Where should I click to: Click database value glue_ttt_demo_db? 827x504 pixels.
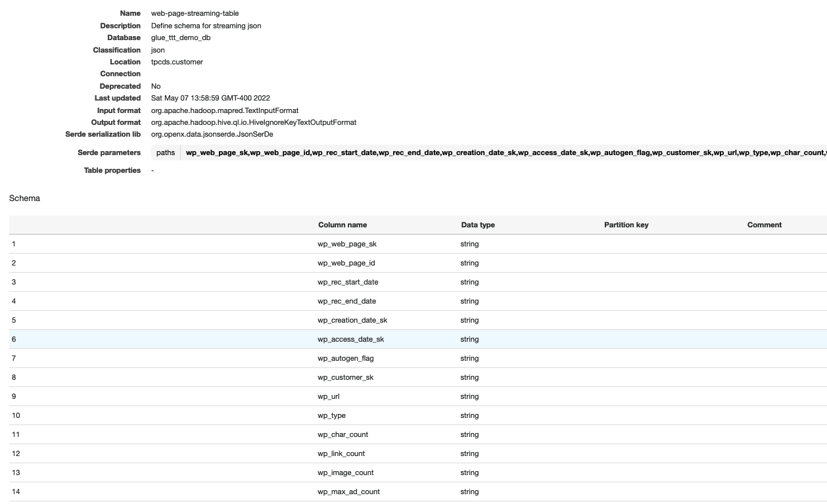coord(181,37)
